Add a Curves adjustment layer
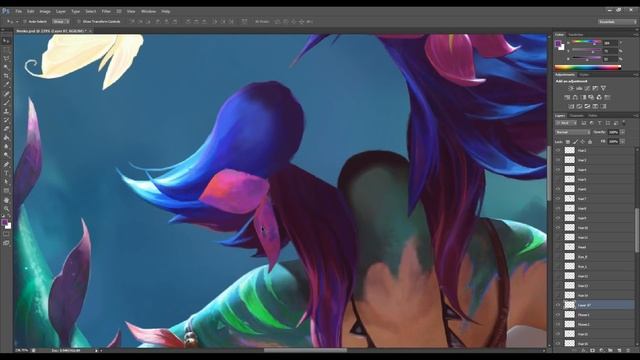Viewport: 640px width, 360px height. [x=587, y=88]
